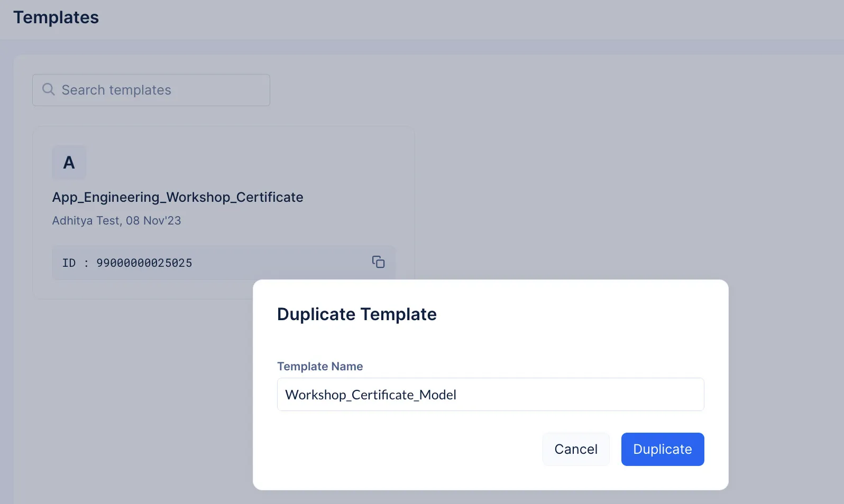The width and height of the screenshot is (844, 504).
Task: Click 'Adhitya Test, 08 Nov'23' author line
Action: click(116, 220)
